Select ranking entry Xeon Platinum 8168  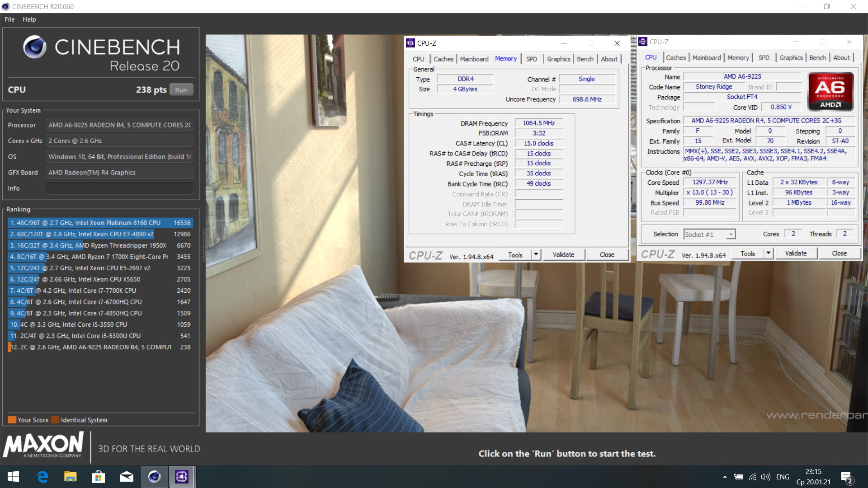pyautogui.click(x=100, y=223)
